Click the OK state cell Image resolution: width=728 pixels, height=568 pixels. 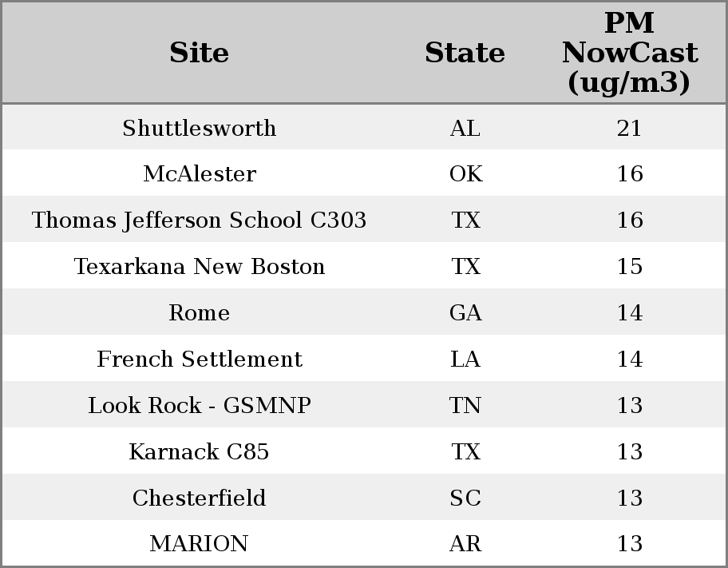(465, 174)
